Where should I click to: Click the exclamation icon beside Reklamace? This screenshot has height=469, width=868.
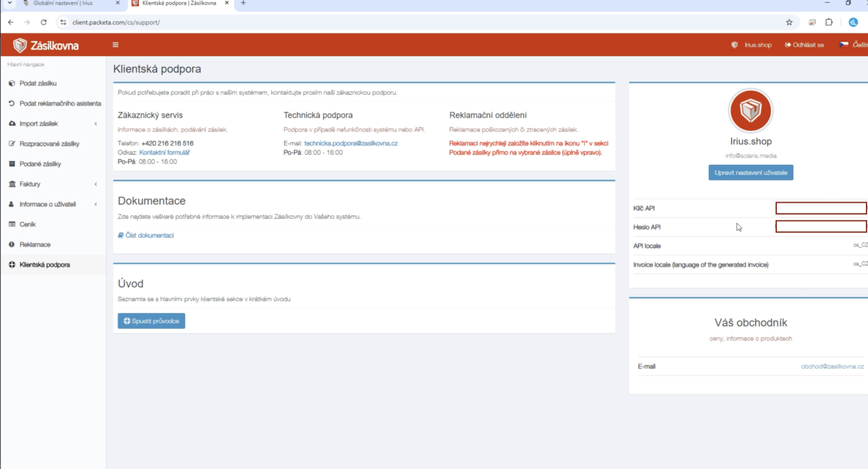12,245
